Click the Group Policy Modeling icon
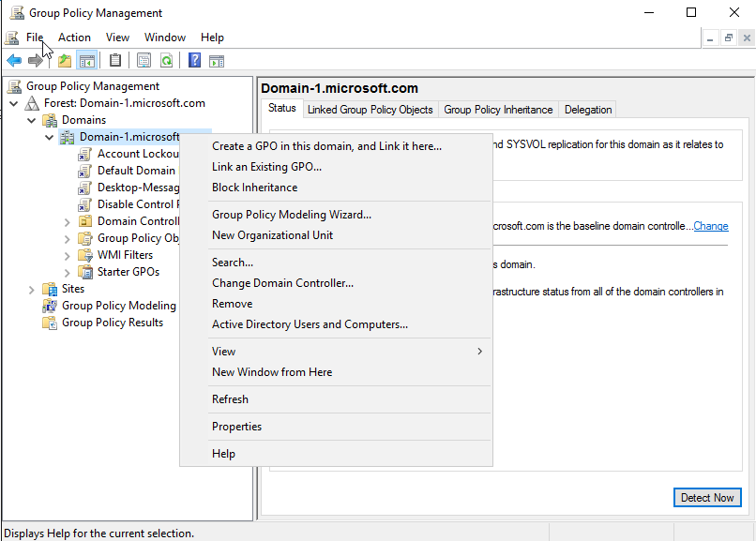The height and width of the screenshot is (541, 756). coord(49,306)
